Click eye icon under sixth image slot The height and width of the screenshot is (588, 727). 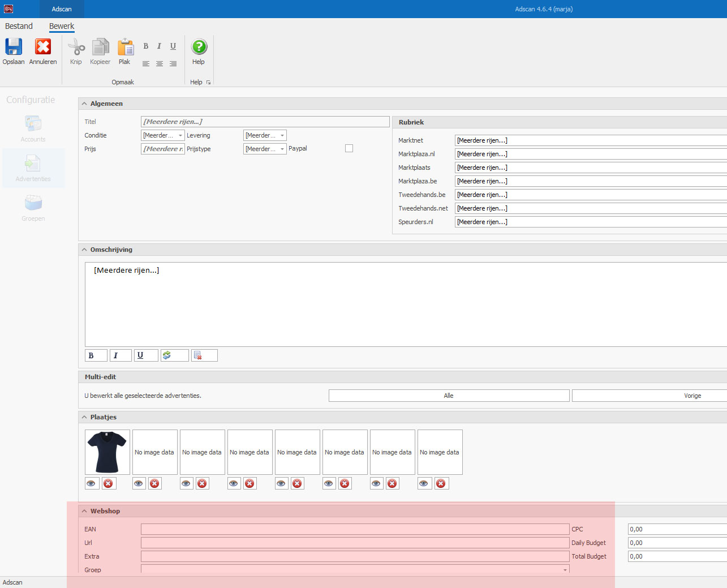pos(329,483)
